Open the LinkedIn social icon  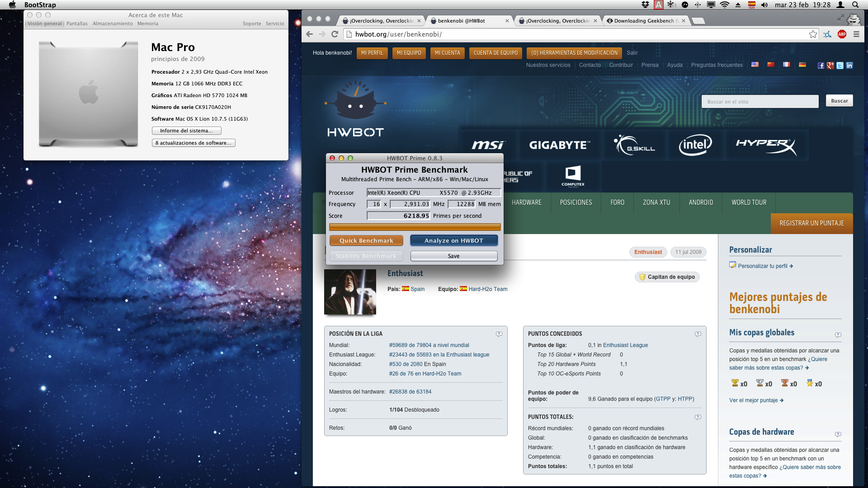[x=849, y=66]
